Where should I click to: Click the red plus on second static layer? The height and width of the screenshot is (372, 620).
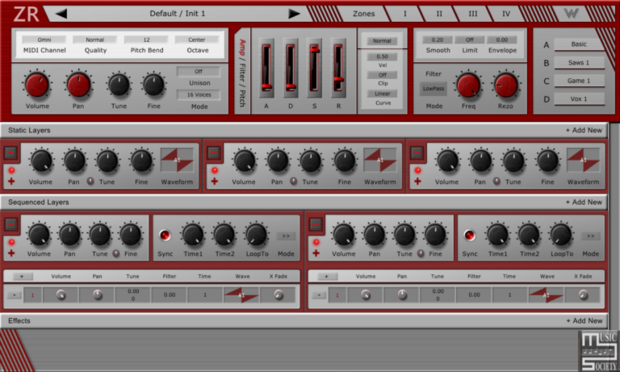[214, 181]
